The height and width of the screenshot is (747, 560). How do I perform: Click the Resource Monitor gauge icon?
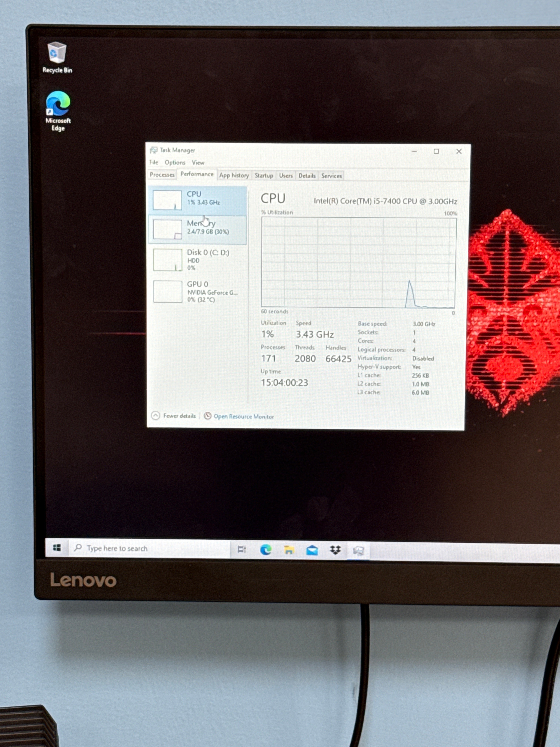208,416
